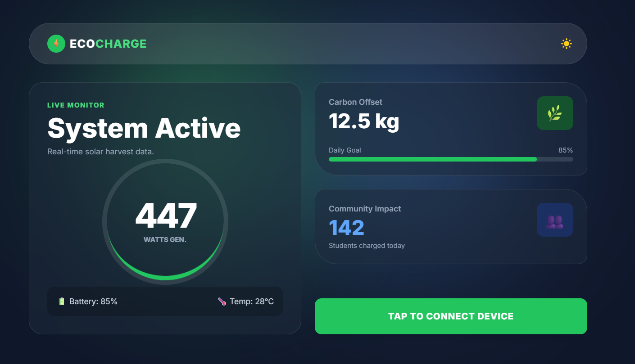Select the ECOCHARGE brand name text
This screenshot has width=635, height=364.
[x=108, y=44]
